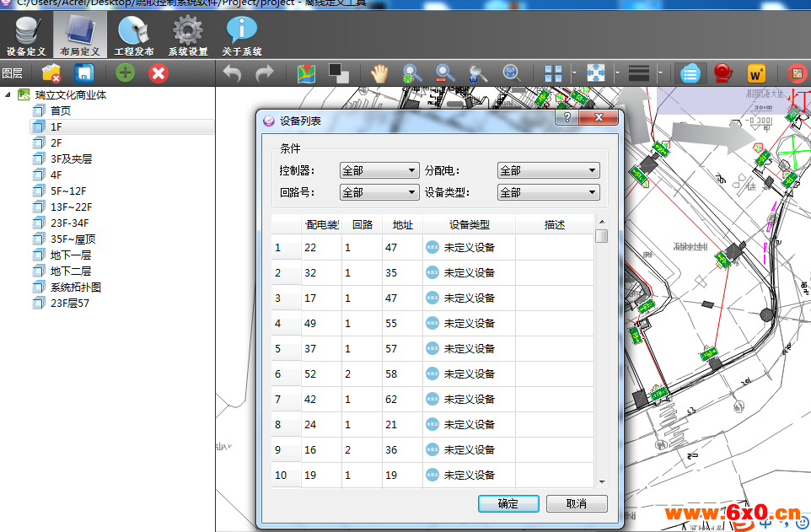Click the help question mark in 设备列表 dialog
Viewport: 811px width, 532px height.
tap(567, 117)
